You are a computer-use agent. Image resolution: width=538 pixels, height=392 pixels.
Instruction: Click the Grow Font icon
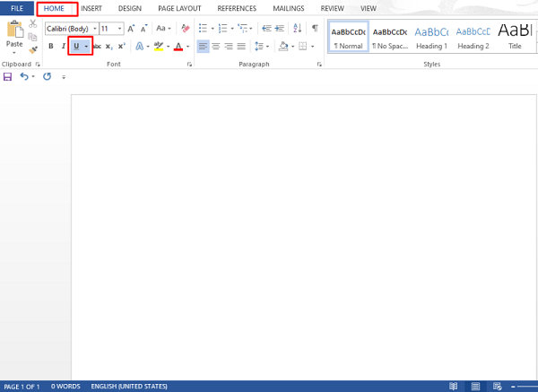pyautogui.click(x=131, y=29)
